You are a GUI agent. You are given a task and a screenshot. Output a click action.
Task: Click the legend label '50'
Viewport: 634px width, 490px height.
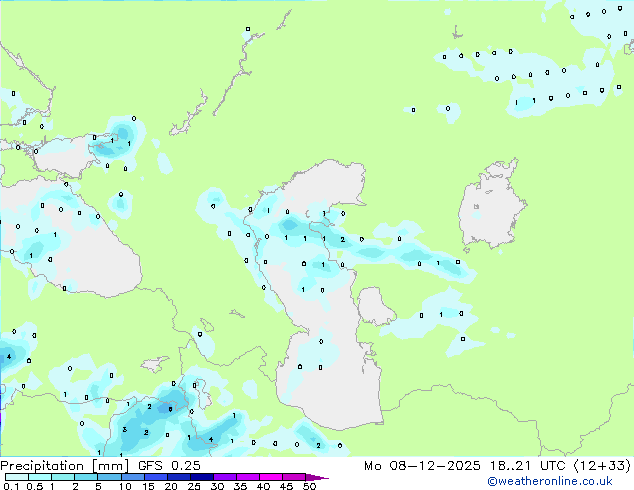click(x=310, y=486)
